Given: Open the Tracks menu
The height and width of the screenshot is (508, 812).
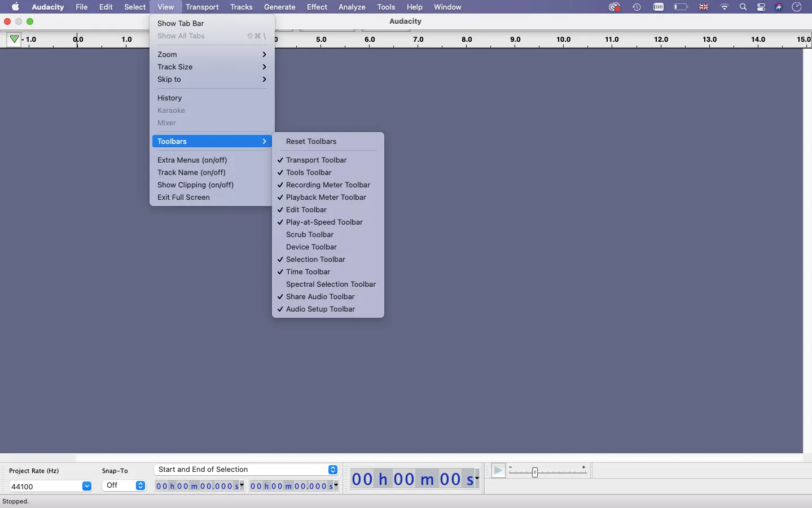Looking at the screenshot, I should pyautogui.click(x=242, y=7).
